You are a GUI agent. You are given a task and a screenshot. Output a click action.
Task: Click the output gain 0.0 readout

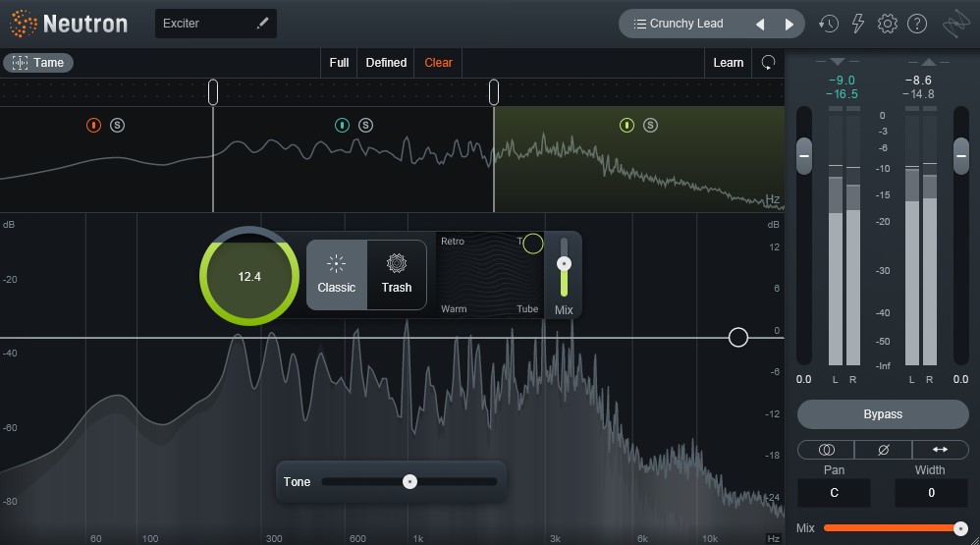click(960, 379)
